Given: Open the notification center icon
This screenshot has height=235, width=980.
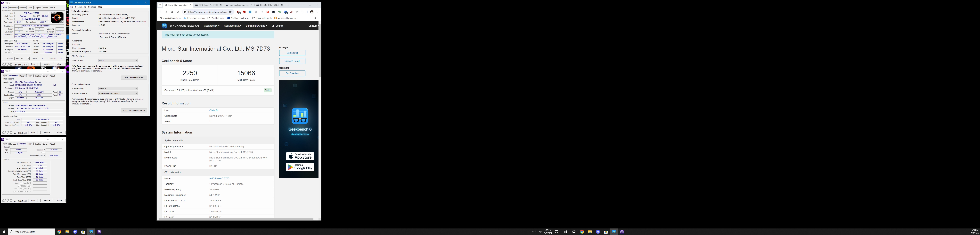Looking at the screenshot, I should [557, 232].
